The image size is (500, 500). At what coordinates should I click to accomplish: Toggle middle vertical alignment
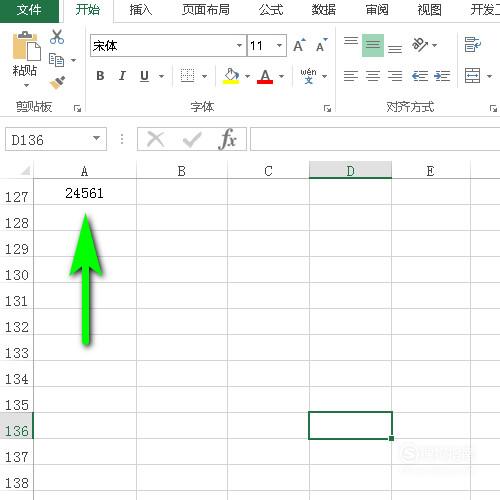(x=373, y=45)
